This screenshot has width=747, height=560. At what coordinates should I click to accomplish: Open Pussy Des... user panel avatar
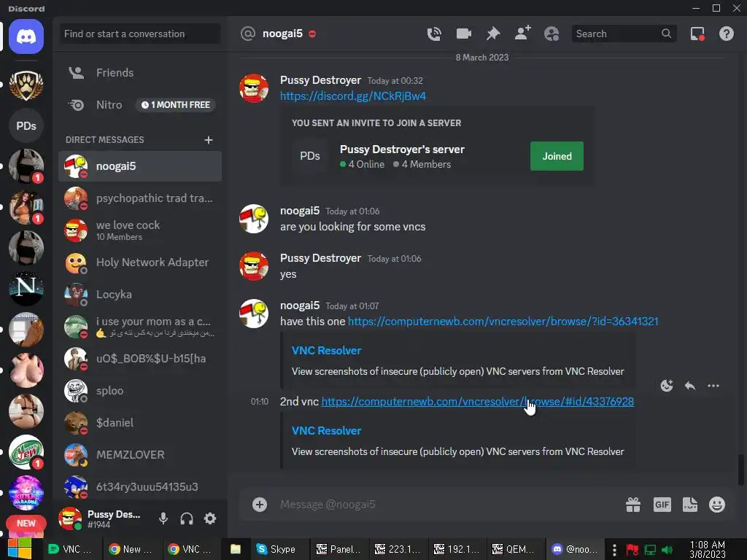pyautogui.click(x=69, y=518)
